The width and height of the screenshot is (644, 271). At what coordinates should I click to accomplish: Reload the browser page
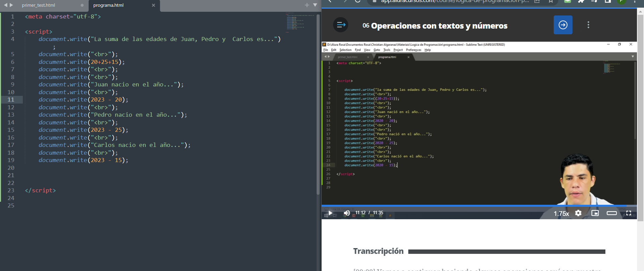pos(358,1)
